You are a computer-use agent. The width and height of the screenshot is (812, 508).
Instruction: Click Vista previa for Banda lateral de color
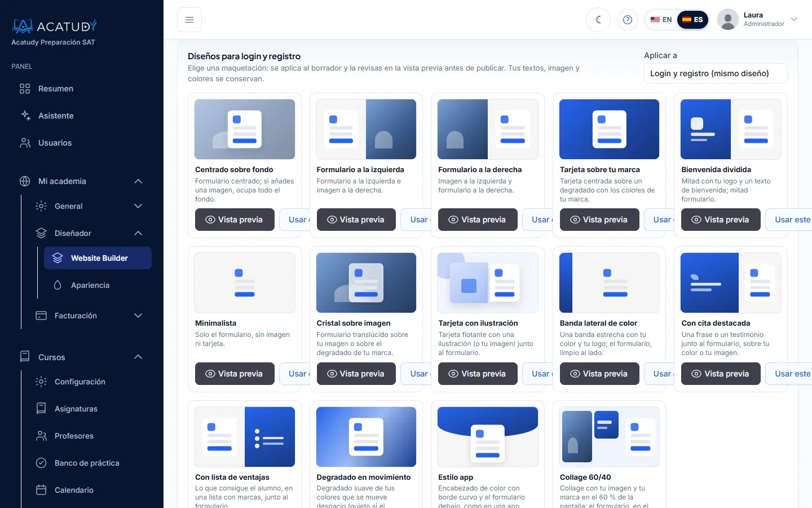pos(599,374)
